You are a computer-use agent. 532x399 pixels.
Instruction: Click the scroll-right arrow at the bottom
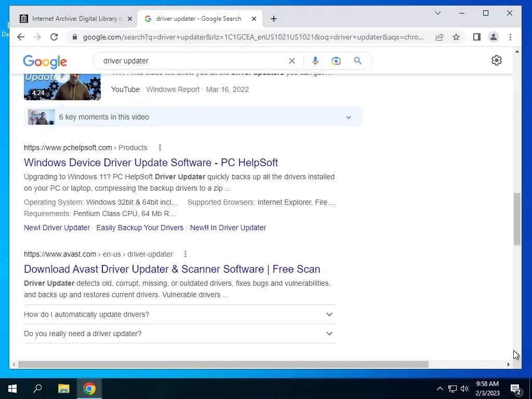click(x=508, y=364)
